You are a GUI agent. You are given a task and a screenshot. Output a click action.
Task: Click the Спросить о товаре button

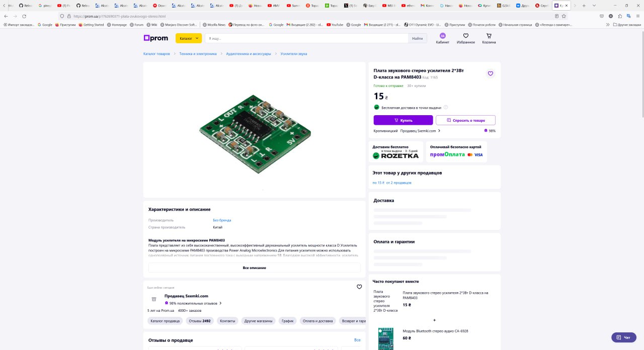point(465,120)
